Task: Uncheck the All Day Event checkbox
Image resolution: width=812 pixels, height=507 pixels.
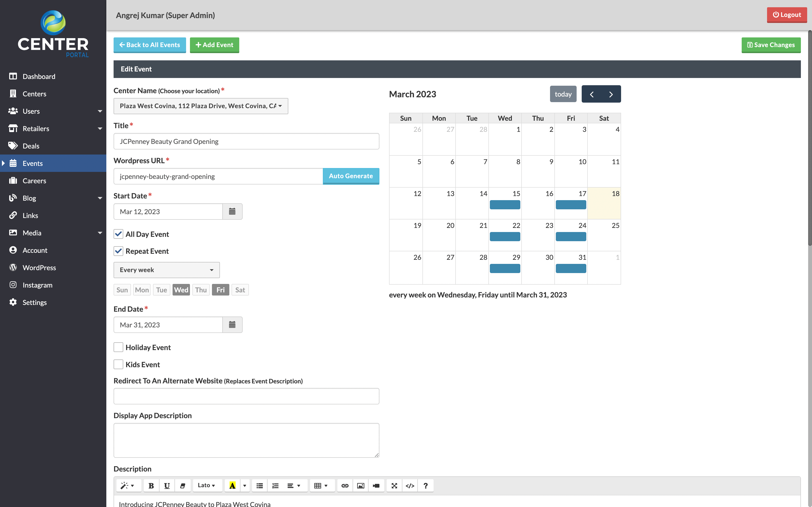Action: tap(118, 234)
